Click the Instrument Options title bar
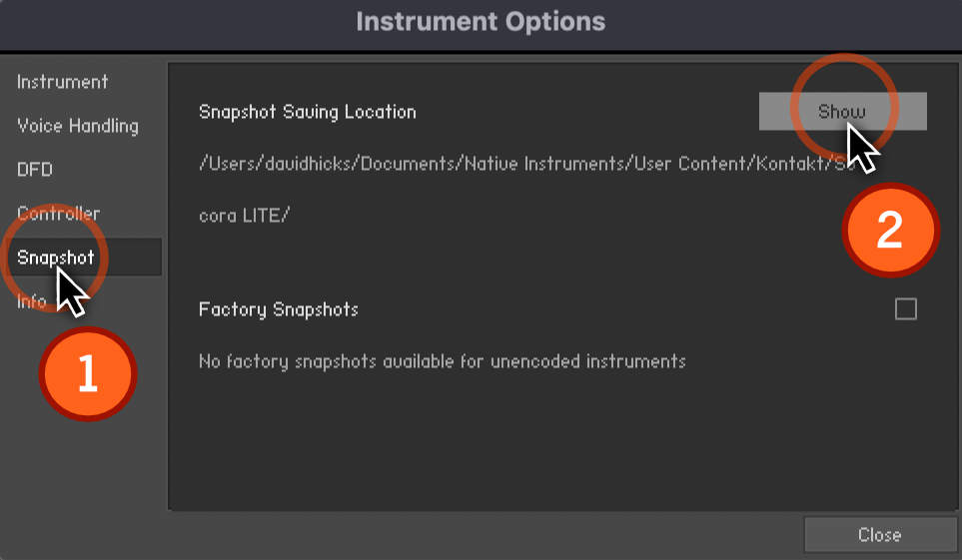This screenshot has width=962, height=560. (x=481, y=22)
